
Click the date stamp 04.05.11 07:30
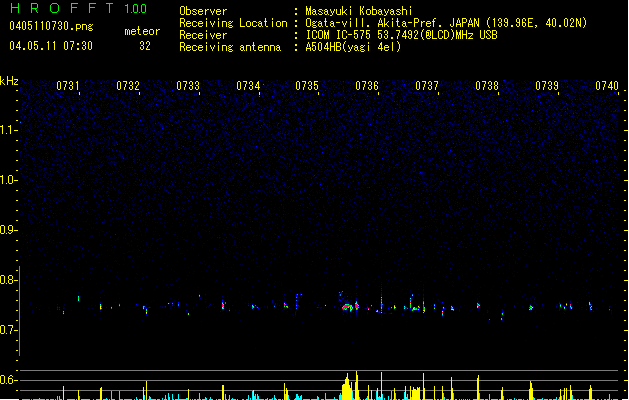51,46
